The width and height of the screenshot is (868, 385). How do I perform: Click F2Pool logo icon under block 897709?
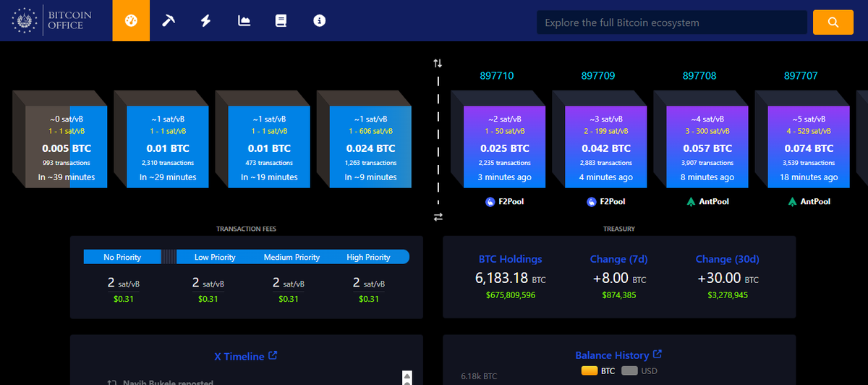pyautogui.click(x=591, y=202)
